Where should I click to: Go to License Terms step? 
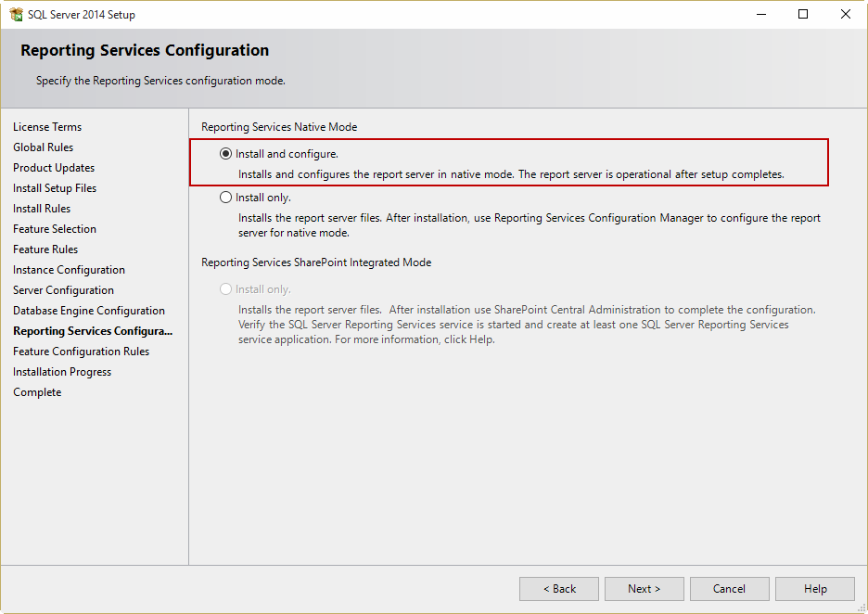(47, 127)
